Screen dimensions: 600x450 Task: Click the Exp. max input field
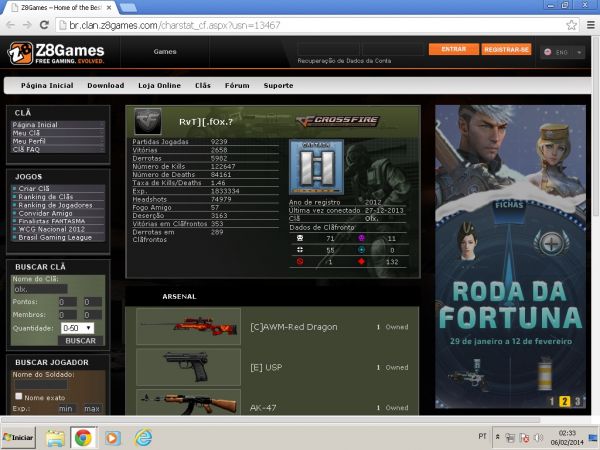coord(93,409)
